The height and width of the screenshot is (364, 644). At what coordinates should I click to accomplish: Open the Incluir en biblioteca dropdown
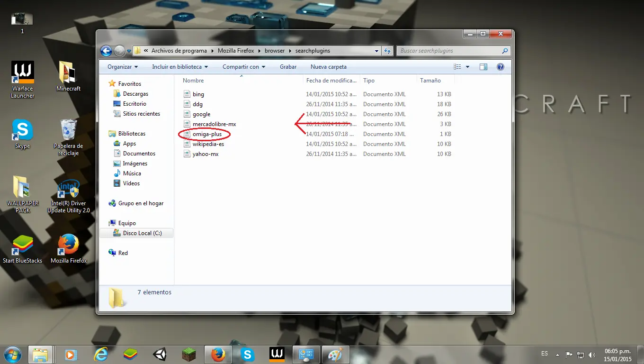(x=180, y=67)
